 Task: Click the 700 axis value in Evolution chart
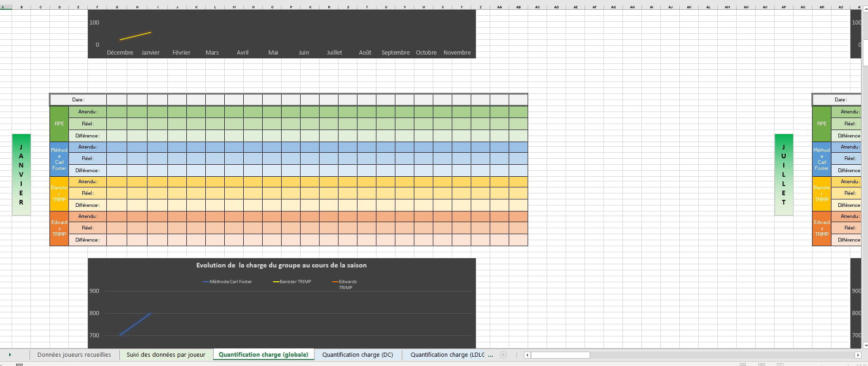click(94, 335)
